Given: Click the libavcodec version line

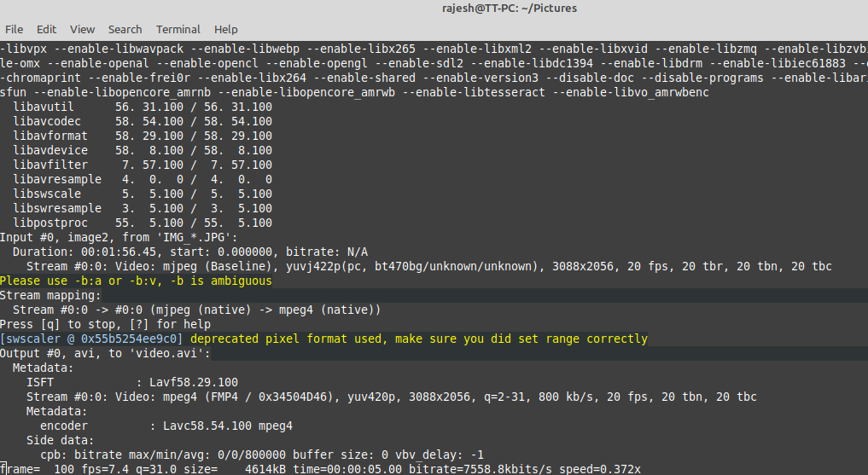Looking at the screenshot, I should tap(143, 121).
